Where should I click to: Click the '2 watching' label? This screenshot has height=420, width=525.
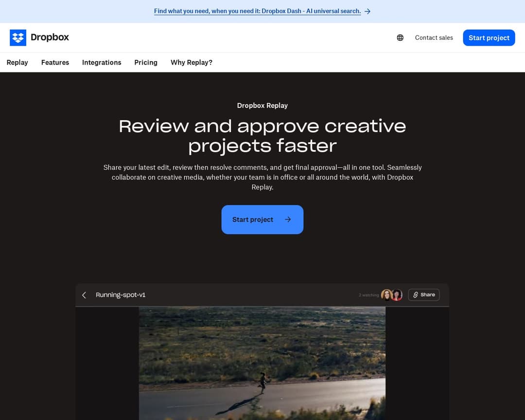pyautogui.click(x=368, y=295)
